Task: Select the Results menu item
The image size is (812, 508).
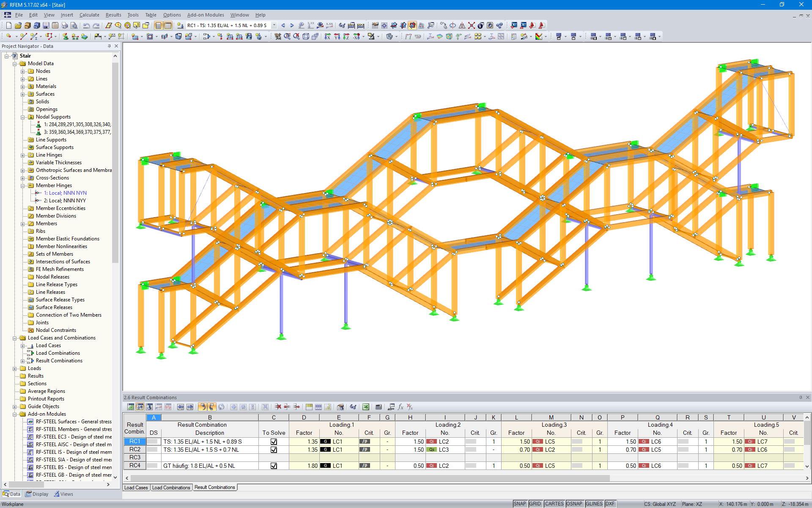Action: (x=112, y=15)
